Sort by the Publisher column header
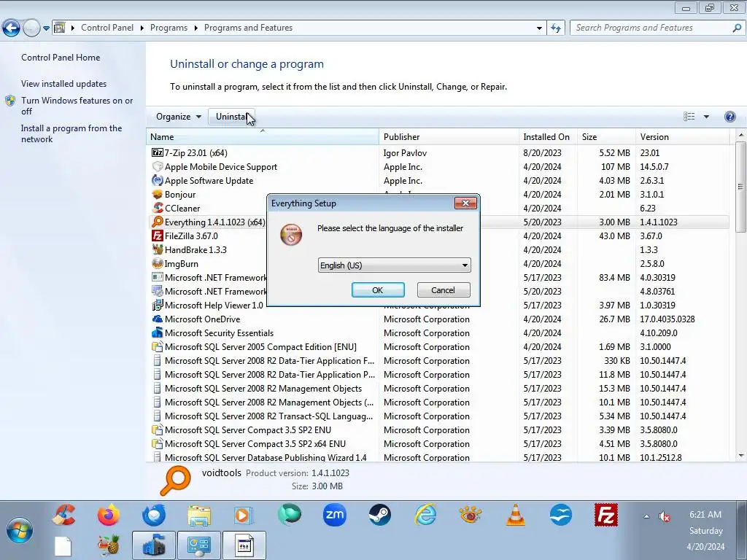747x560 pixels. click(x=449, y=136)
